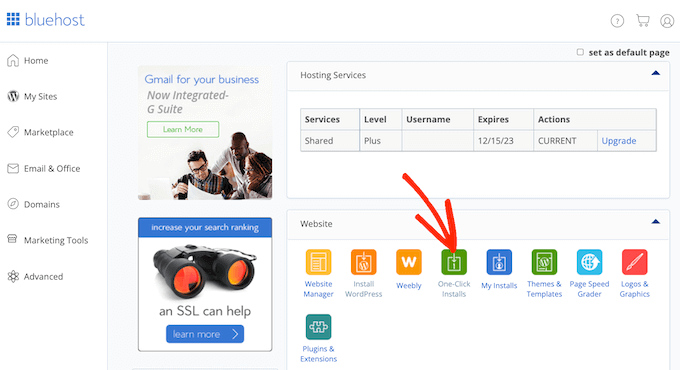The width and height of the screenshot is (680, 370).
Task: Go to Home in the sidebar
Action: click(x=36, y=61)
